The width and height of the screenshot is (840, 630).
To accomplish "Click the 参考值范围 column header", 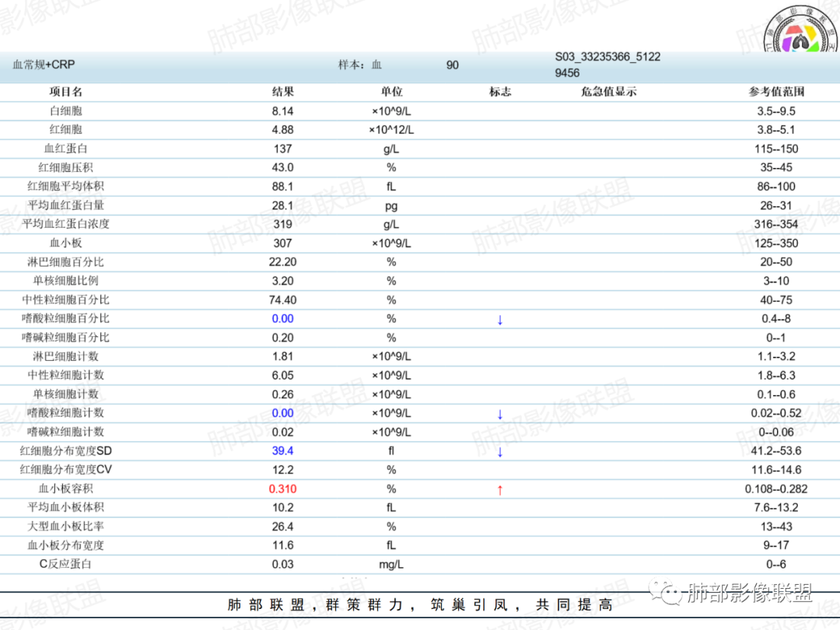I will coord(776,92).
